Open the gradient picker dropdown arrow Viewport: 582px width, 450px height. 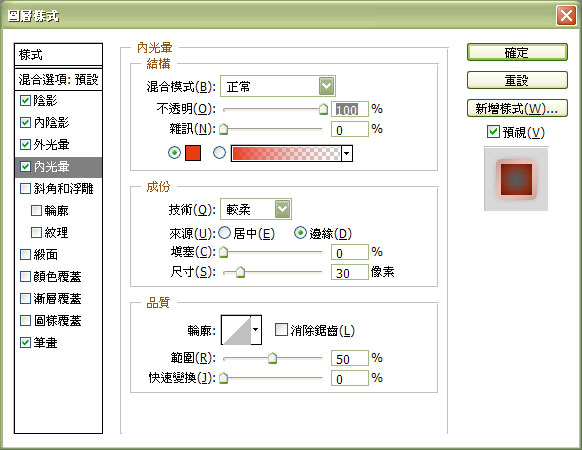[347, 153]
